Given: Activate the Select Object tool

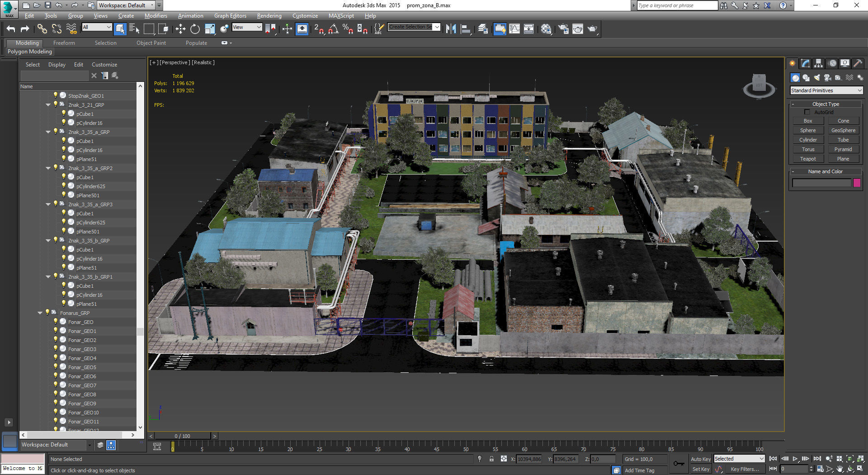Looking at the screenshot, I should [x=120, y=29].
